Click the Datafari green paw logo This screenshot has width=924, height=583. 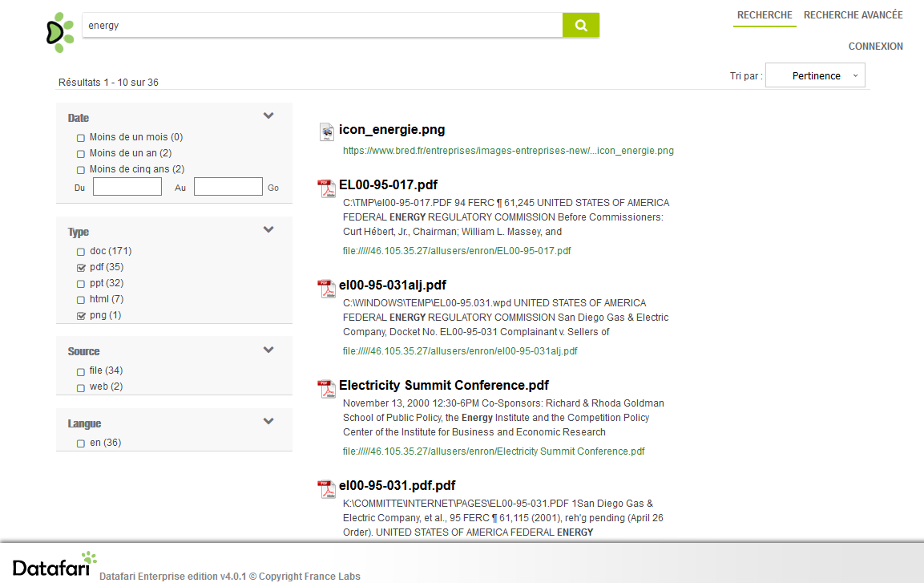click(60, 32)
